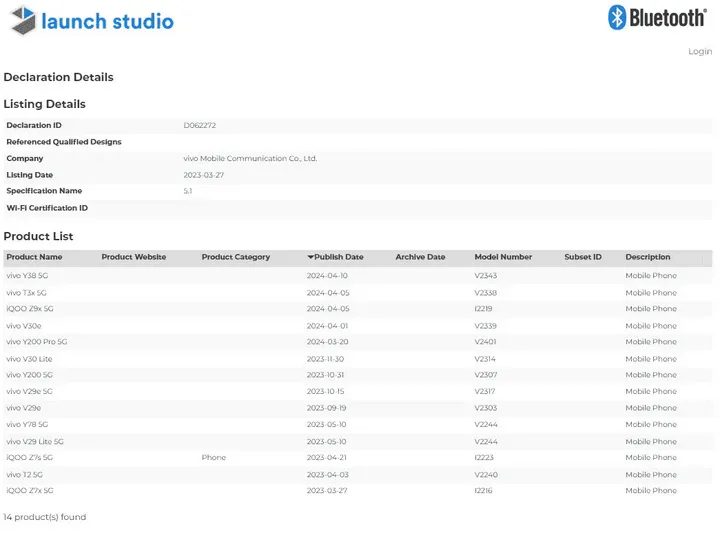Image resolution: width=720 pixels, height=537 pixels.
Task: Click the Declaration ID value 'D062272'
Action: point(200,125)
